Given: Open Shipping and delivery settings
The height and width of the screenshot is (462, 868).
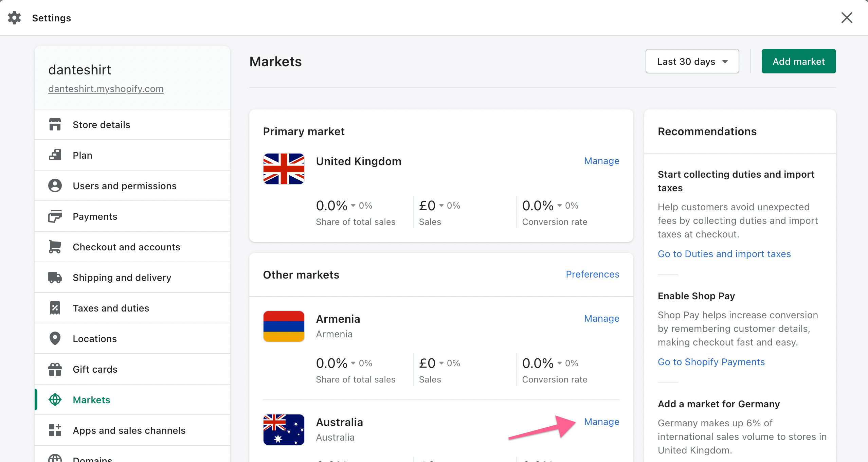Looking at the screenshot, I should pos(132,277).
